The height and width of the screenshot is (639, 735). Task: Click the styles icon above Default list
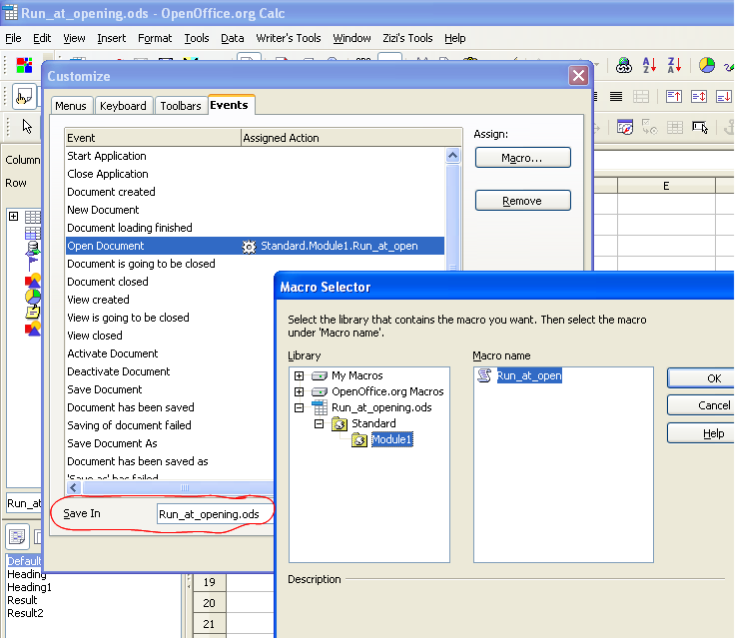(x=17, y=536)
